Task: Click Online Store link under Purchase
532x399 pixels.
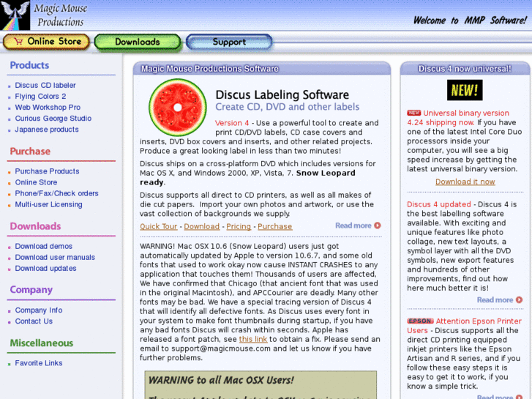Action: point(36,182)
